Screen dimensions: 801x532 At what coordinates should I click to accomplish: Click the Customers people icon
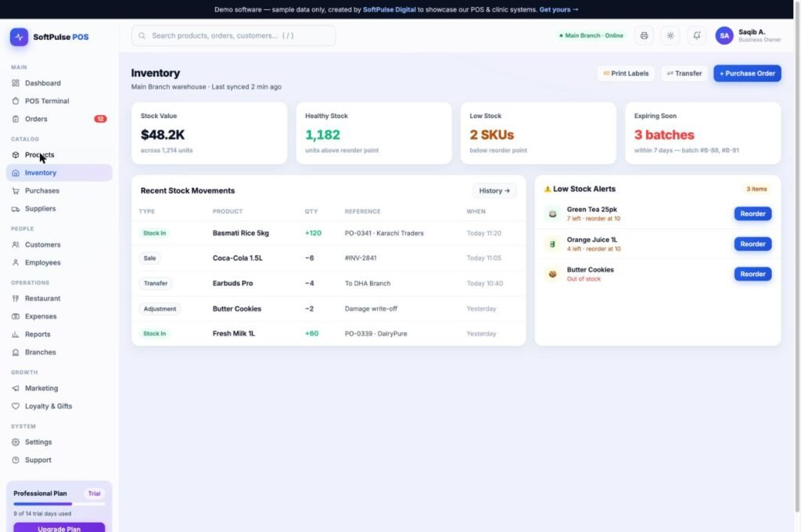point(16,244)
